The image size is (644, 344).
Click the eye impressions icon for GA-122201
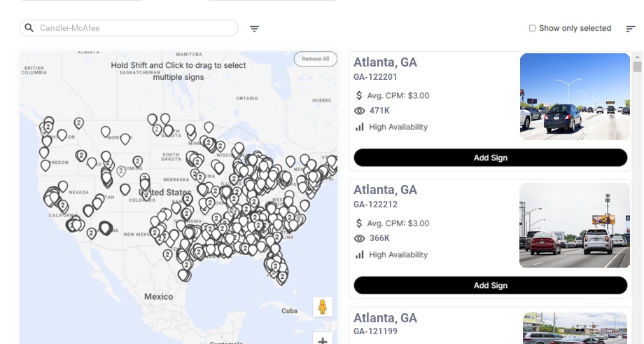click(x=360, y=111)
